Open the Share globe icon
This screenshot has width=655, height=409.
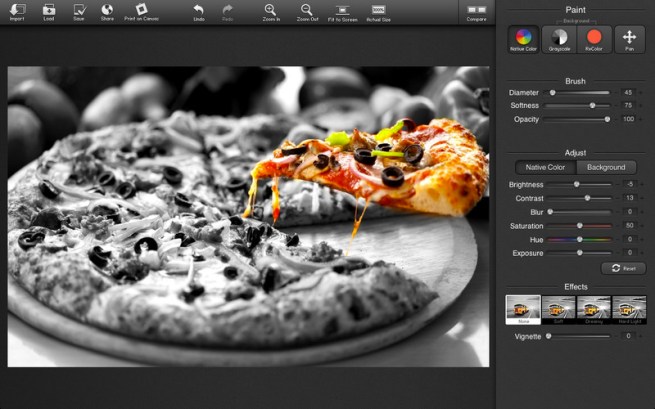(x=107, y=13)
